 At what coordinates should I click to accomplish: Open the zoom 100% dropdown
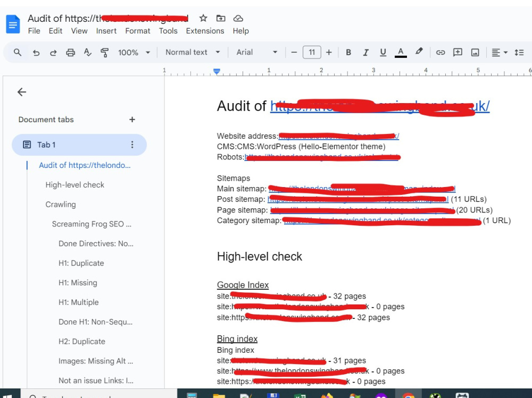[134, 53]
